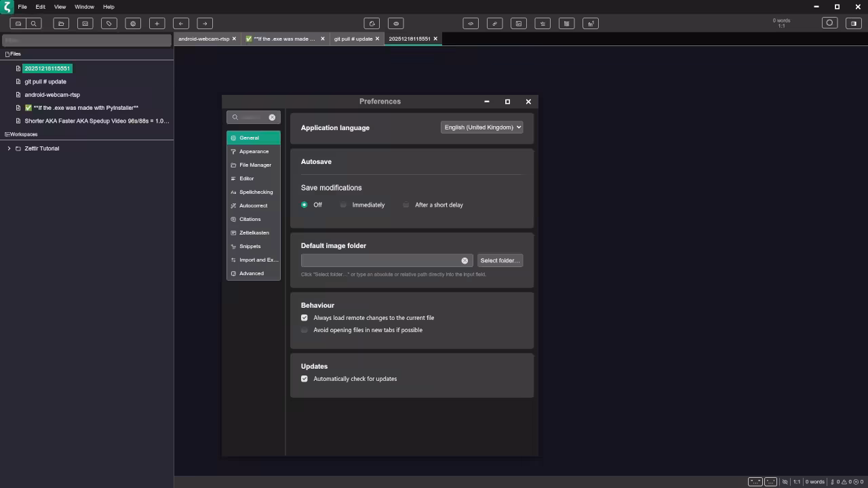The image size is (868, 488).
Task: Expand the Zettlr Tutorial workspace
Action: pyautogui.click(x=9, y=148)
